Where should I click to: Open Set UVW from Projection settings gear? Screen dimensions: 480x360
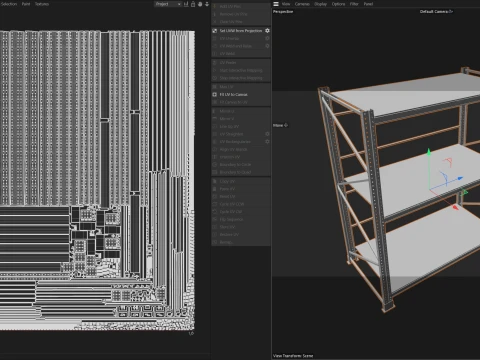267,31
